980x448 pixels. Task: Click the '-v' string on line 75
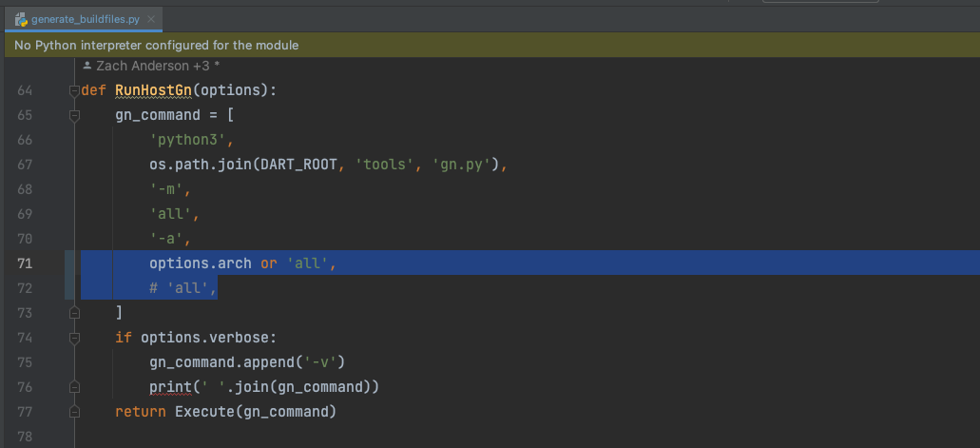pyautogui.click(x=320, y=362)
